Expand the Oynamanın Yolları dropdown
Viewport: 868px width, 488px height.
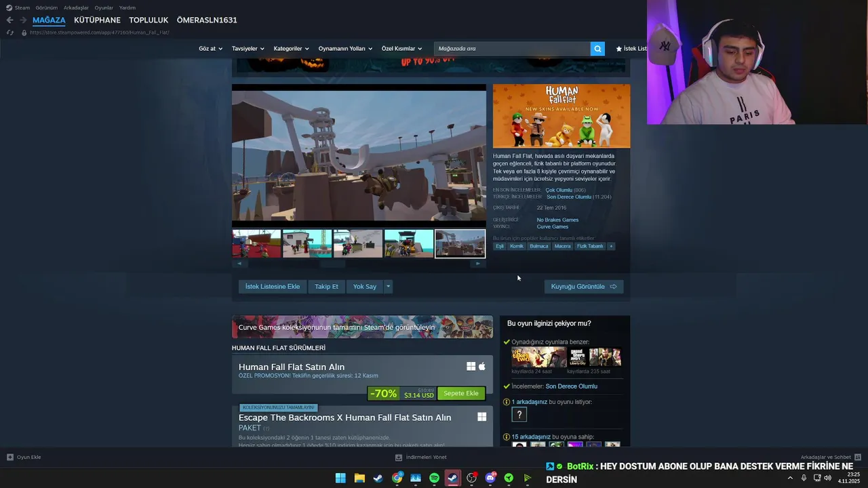pyautogui.click(x=345, y=49)
